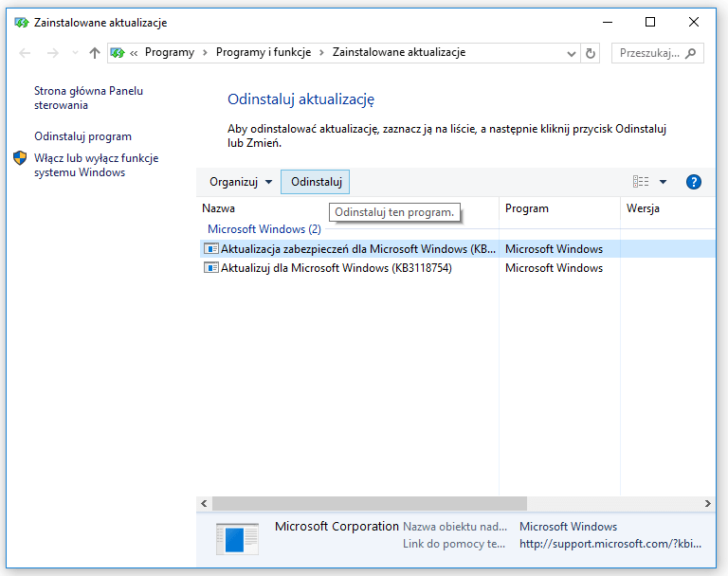Click Microsoft Corporation in details pane
The height and width of the screenshot is (576, 728).
(x=337, y=527)
